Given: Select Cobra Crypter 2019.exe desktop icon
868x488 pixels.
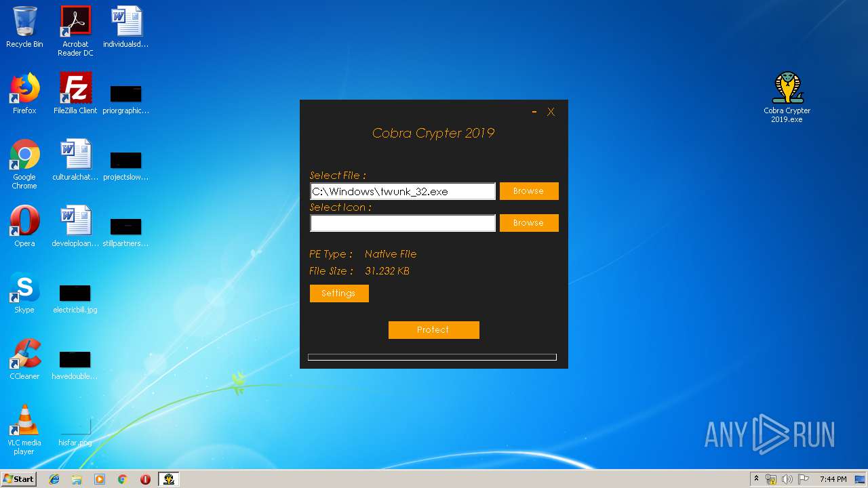Looking at the screenshot, I should [787, 98].
